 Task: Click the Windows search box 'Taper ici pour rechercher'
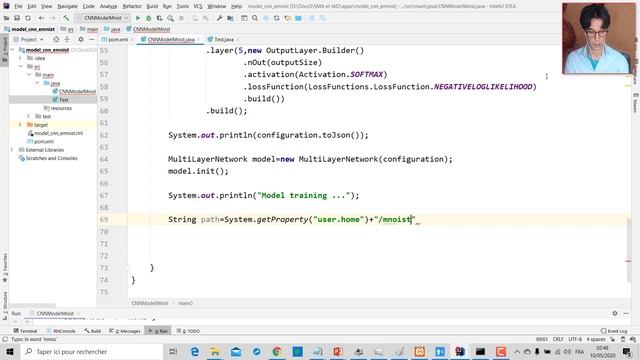tap(92, 351)
